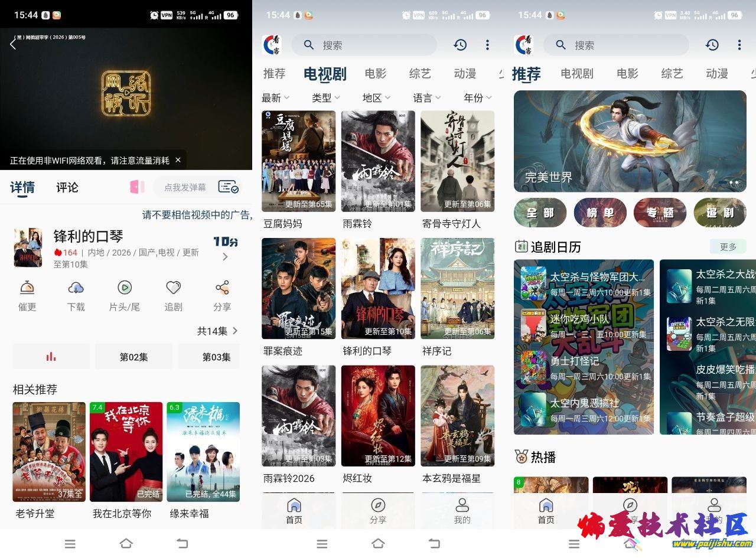Viewport: 756px width, 558px height.
Task: Go back with the video player arrow
Action: click(x=13, y=44)
